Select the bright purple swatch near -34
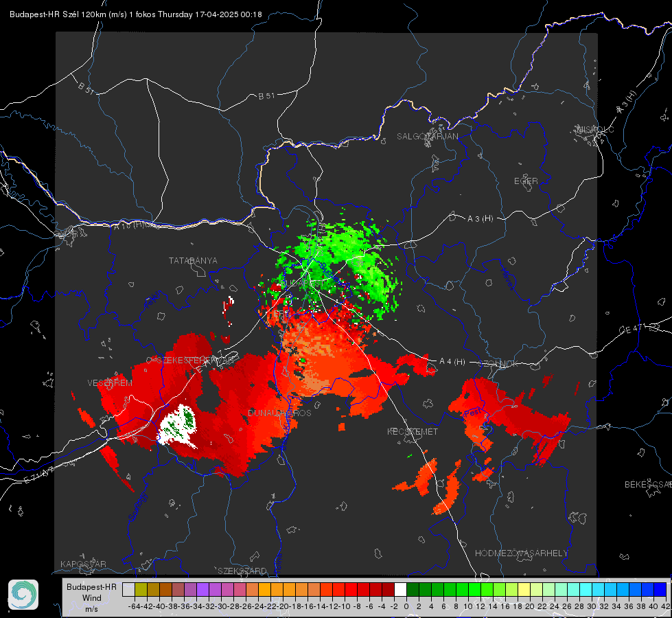This screenshot has height=618, width=672. click(202, 589)
